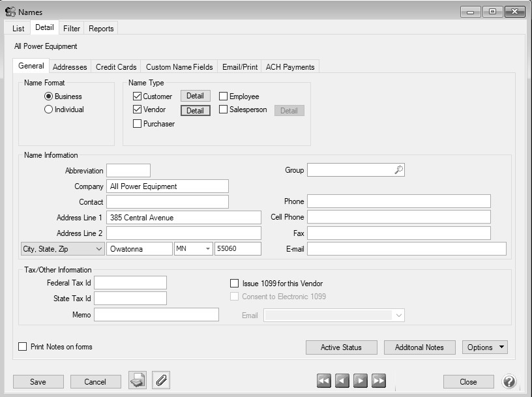This screenshot has width=532, height=397.
Task: Click the Close button at bottom
Action: (468, 382)
